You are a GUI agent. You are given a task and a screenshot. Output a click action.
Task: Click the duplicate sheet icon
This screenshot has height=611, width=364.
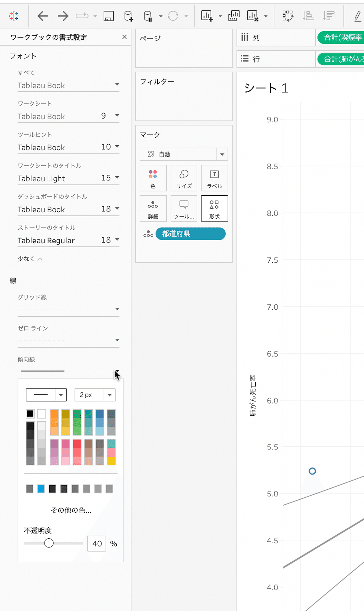[234, 16]
